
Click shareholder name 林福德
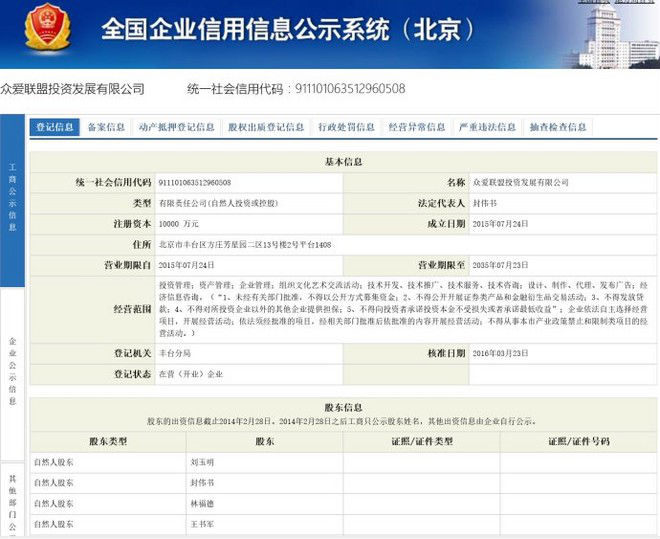click(x=202, y=504)
